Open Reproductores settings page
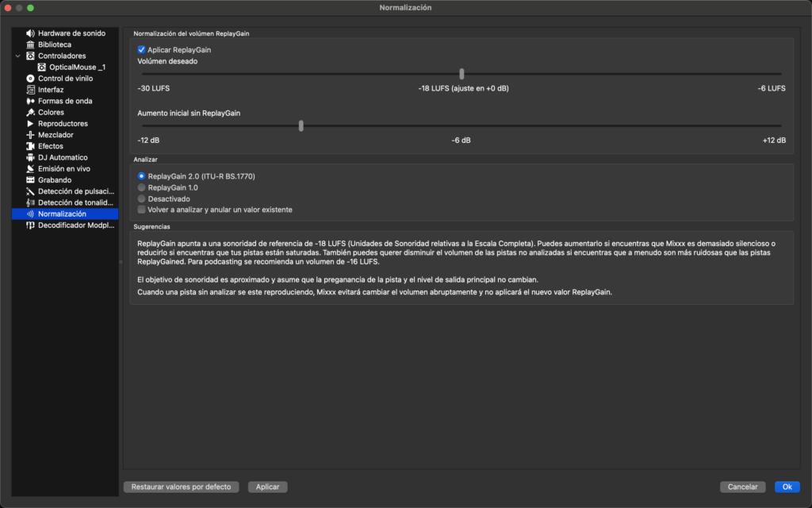The height and width of the screenshot is (508, 812). click(63, 123)
